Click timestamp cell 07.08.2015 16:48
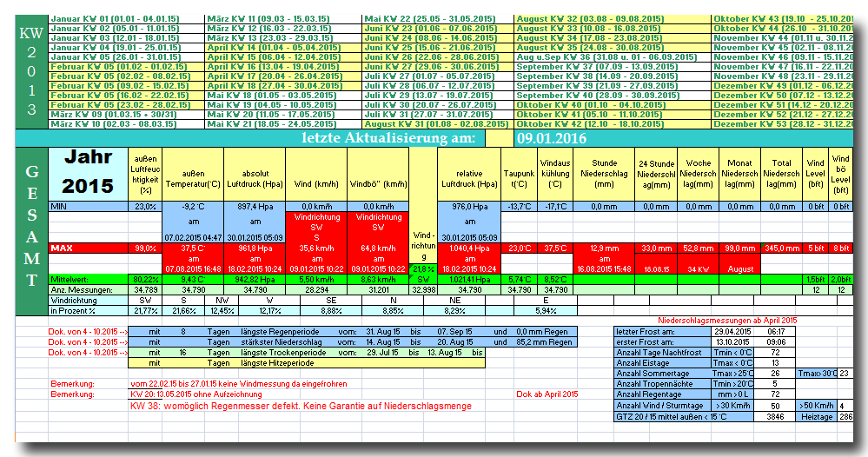 point(193,269)
